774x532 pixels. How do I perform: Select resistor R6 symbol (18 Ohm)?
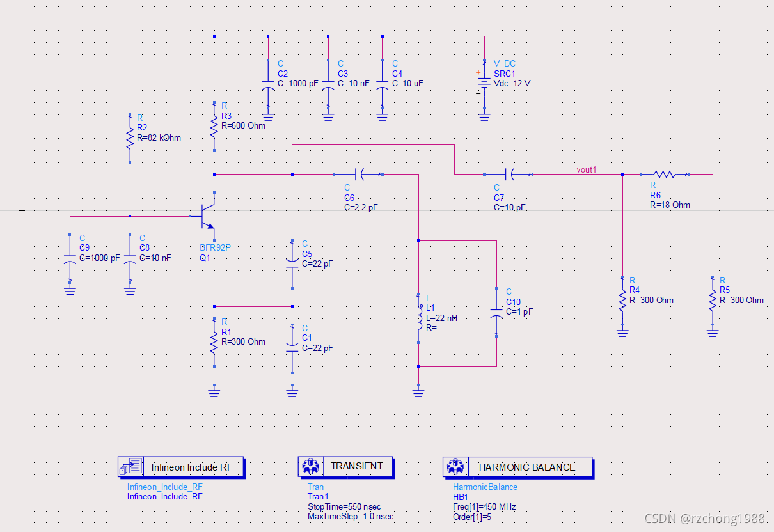point(664,174)
